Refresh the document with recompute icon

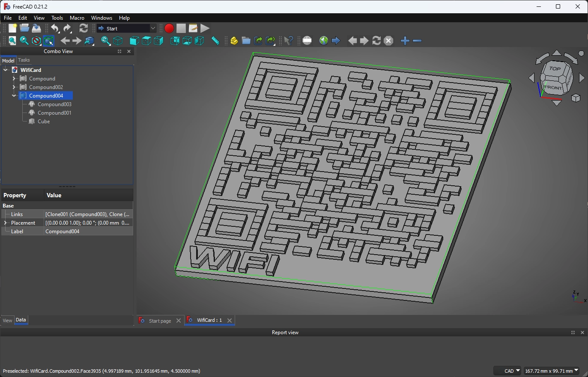tap(84, 28)
